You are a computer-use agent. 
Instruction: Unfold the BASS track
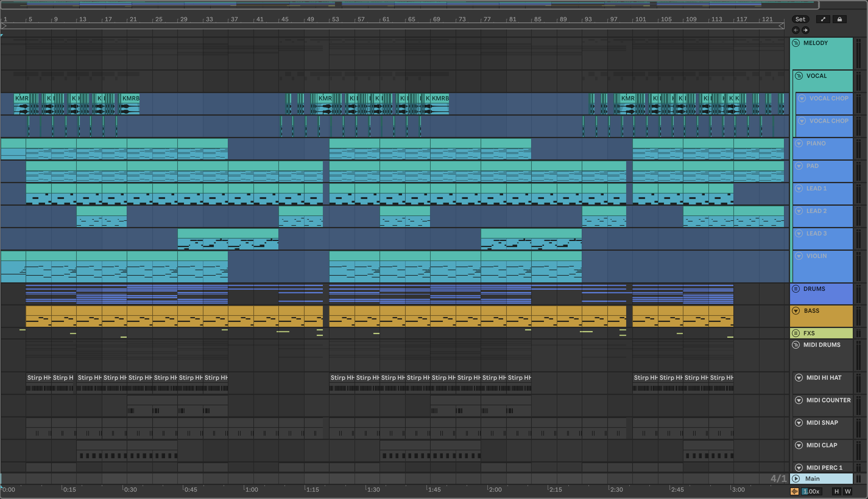point(796,311)
